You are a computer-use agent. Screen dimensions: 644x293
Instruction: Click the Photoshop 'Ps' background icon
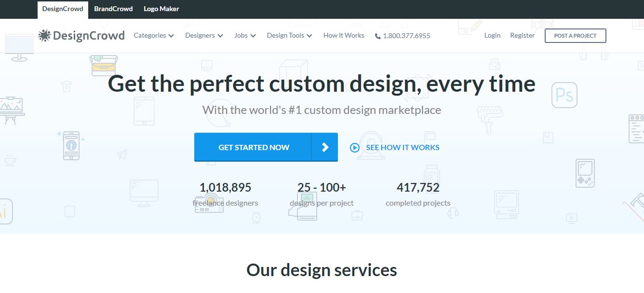[564, 95]
